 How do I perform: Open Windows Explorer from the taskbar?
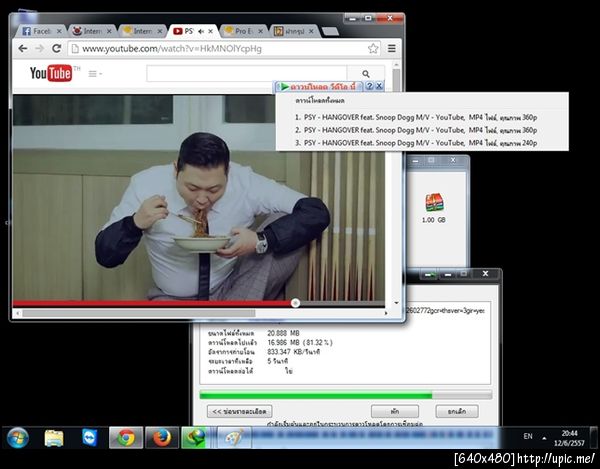pos(54,438)
